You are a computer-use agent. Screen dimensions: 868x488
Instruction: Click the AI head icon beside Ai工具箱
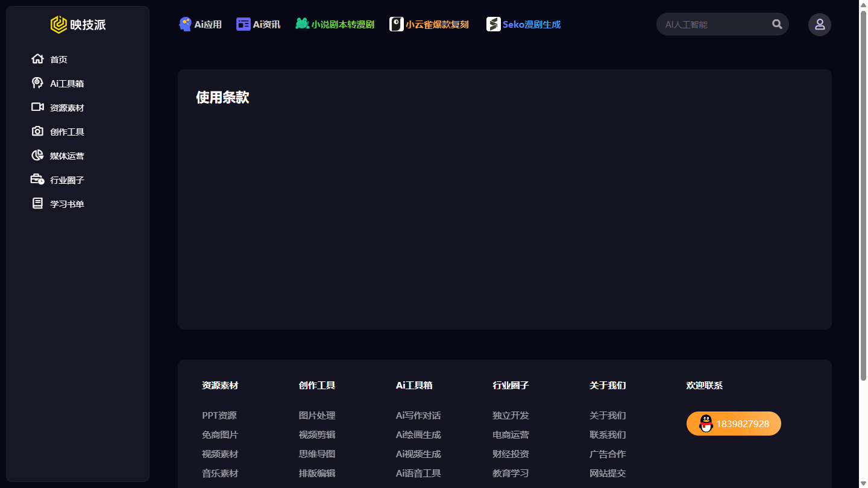(37, 83)
